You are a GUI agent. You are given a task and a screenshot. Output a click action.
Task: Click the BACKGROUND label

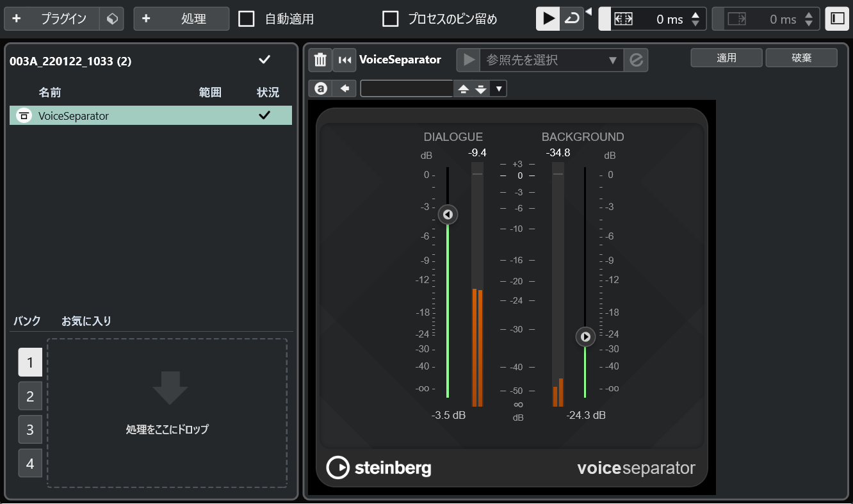(x=583, y=136)
